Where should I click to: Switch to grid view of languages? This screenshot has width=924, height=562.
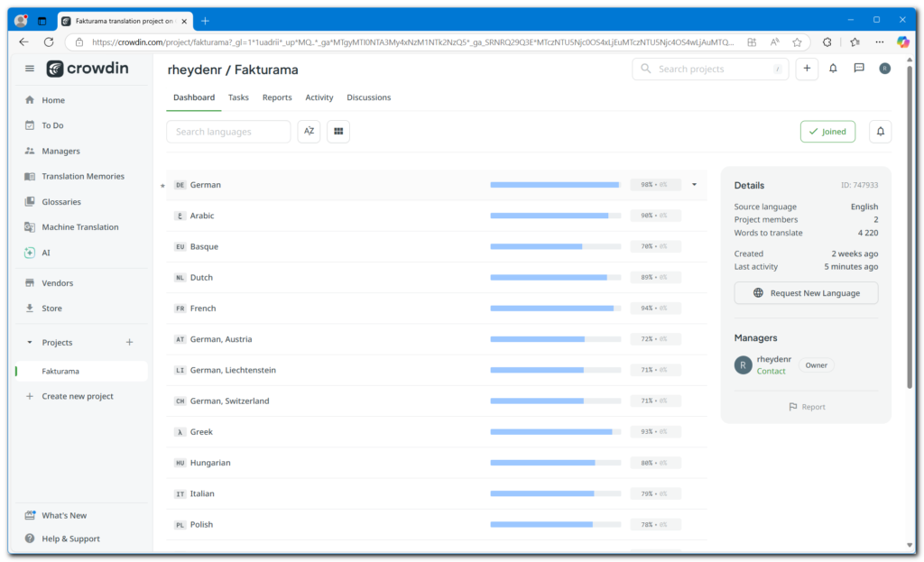pos(338,132)
